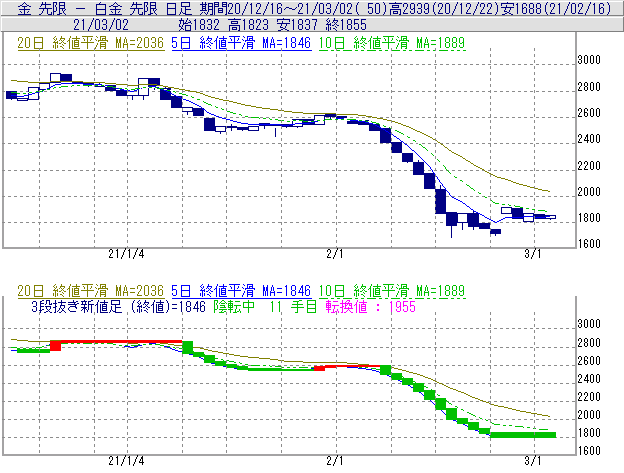The width and height of the screenshot is (624, 473).
Task: Click the low value '安1688(21/02/16)'
Action: pos(556,8)
